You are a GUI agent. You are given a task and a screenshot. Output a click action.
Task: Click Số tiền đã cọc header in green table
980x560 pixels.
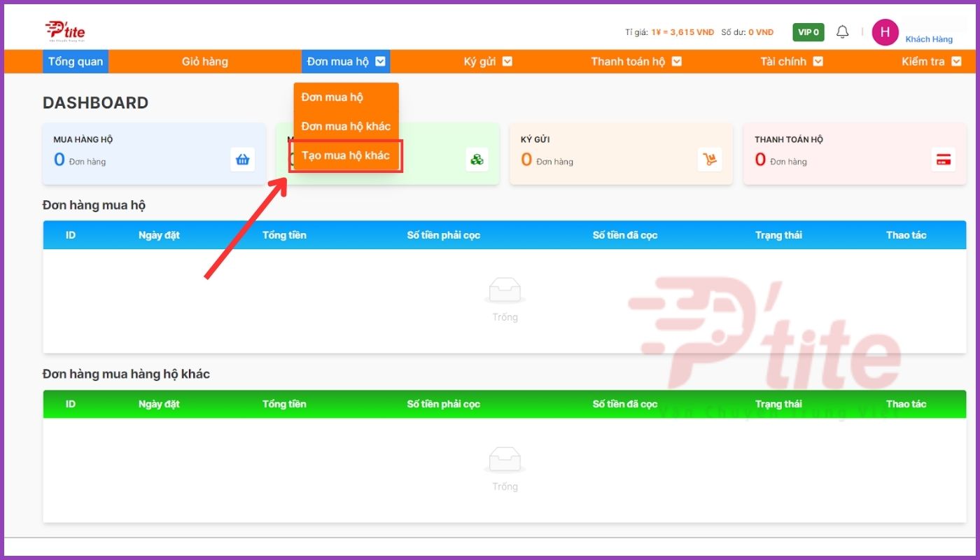pos(625,404)
